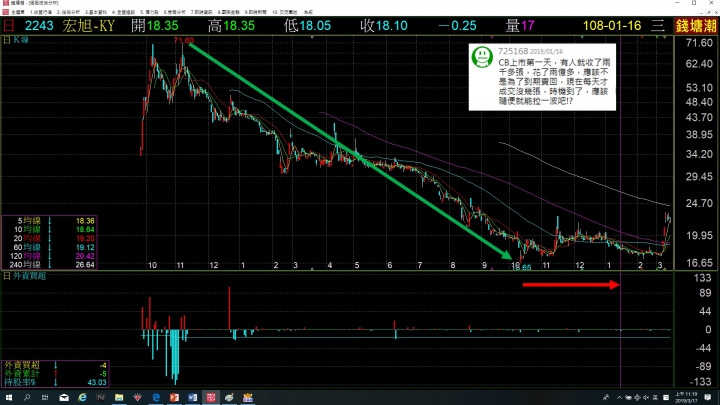Viewport: 720px width, 405px height.
Task: Click the 錢塘潮 logo button
Action: (696, 26)
